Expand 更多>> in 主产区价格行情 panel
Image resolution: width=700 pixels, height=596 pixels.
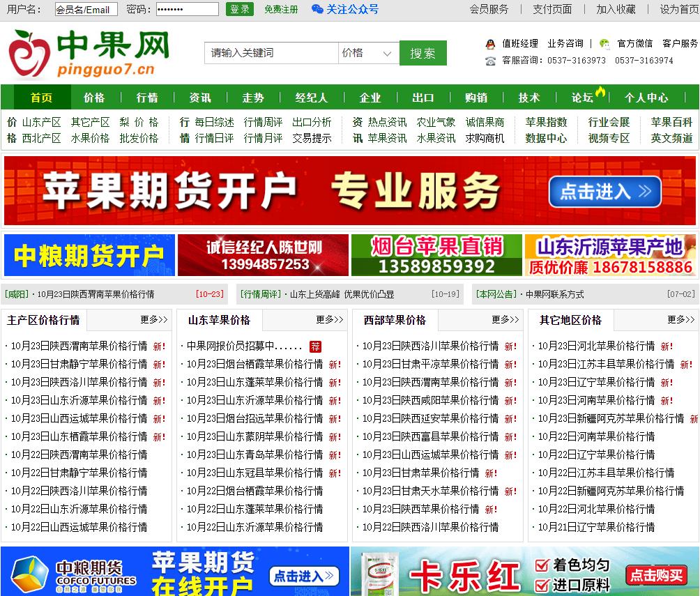[x=154, y=320]
